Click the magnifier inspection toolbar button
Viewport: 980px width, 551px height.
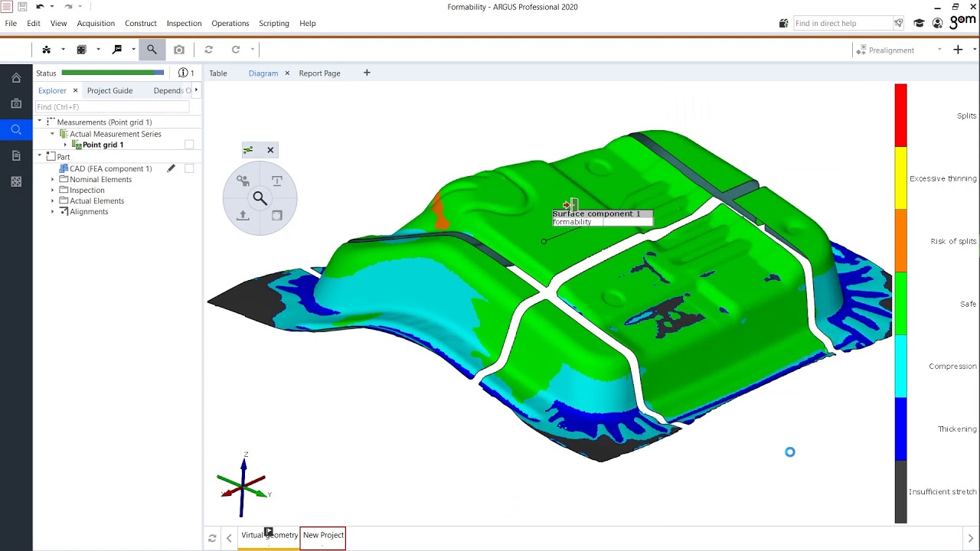coord(152,50)
